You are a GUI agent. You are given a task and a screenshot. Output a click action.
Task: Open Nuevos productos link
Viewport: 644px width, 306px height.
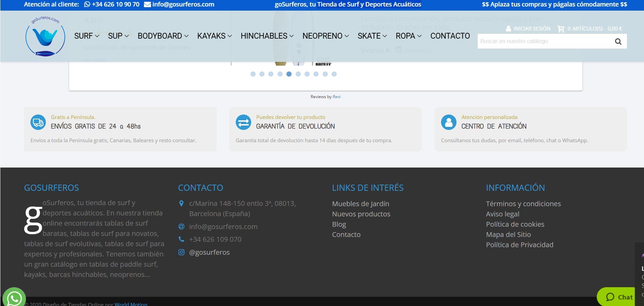361,214
